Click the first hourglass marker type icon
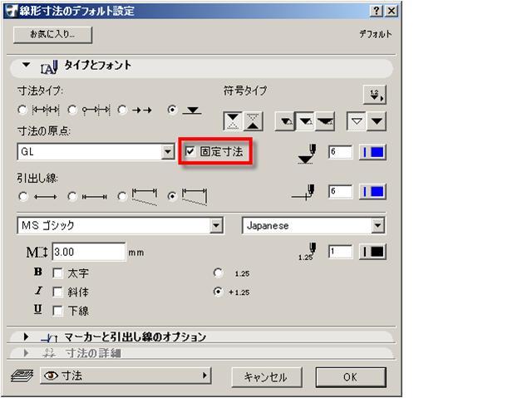Screen dimensions: 532x398 click(234, 120)
